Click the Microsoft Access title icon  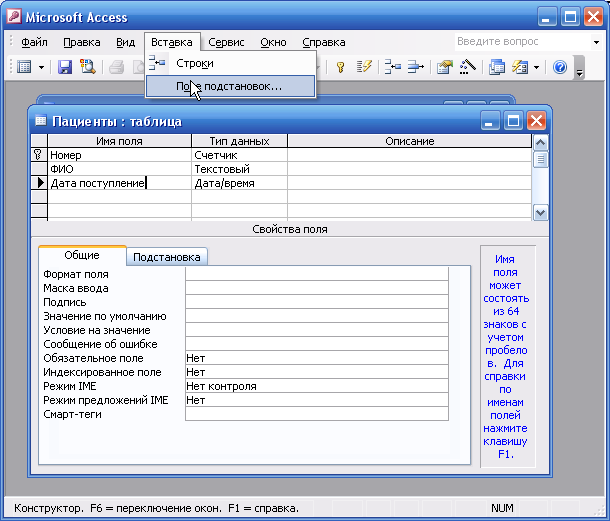[14, 17]
